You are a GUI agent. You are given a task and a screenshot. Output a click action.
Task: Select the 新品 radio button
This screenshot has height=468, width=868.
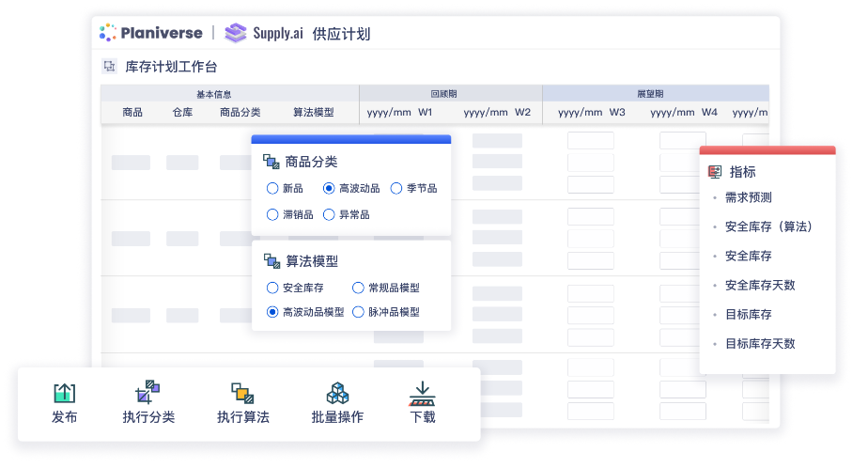(272, 188)
